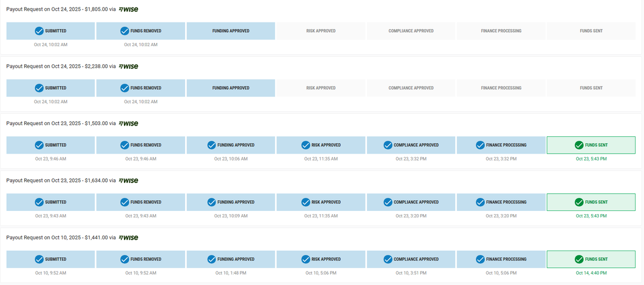The height and width of the screenshot is (285, 644).
Task: Click the Oct 10, 1:48 PM timestamp
Action: [231, 273]
